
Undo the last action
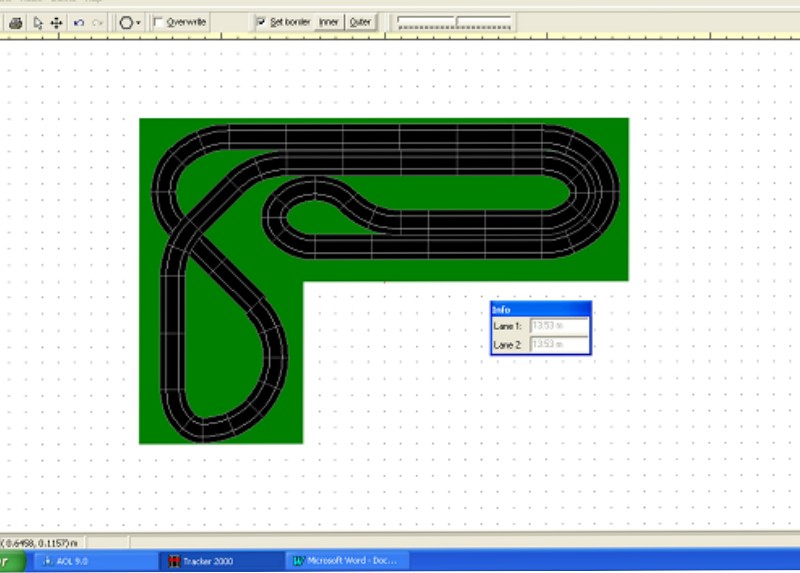coord(79,22)
